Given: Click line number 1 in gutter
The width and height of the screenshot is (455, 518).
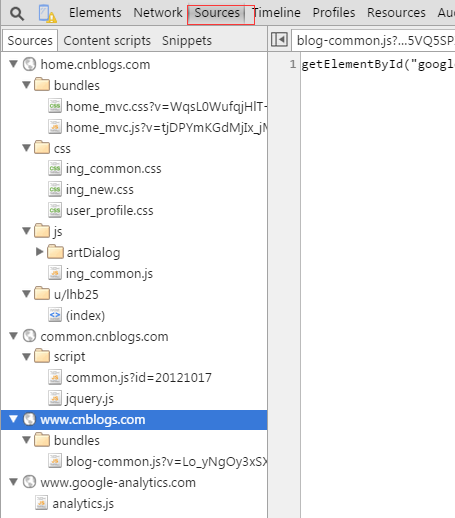Looking at the screenshot, I should (x=292, y=64).
